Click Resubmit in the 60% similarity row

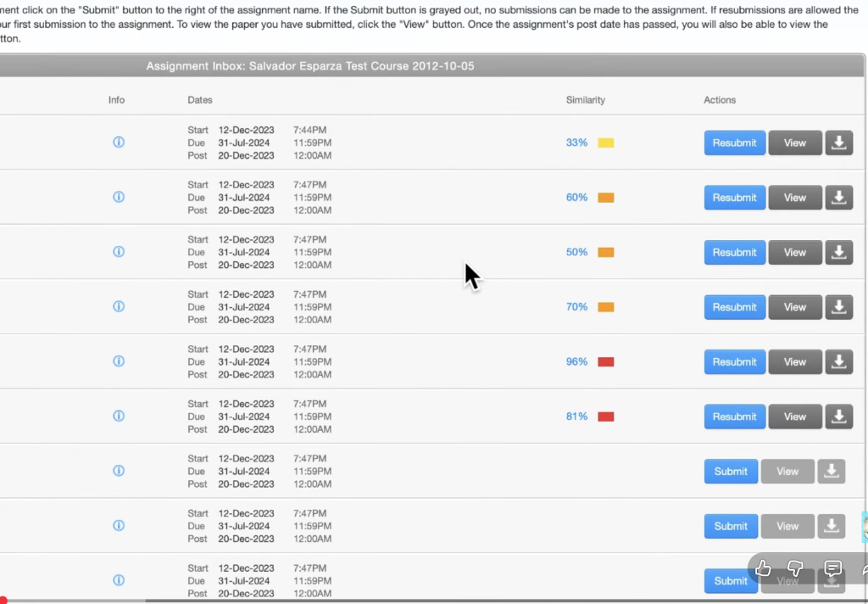(735, 198)
